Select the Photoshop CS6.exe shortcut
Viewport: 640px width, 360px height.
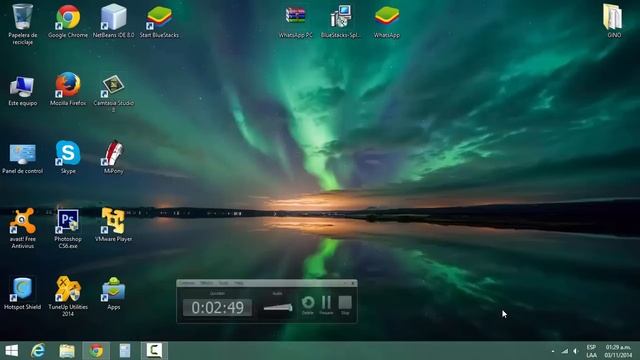68,228
